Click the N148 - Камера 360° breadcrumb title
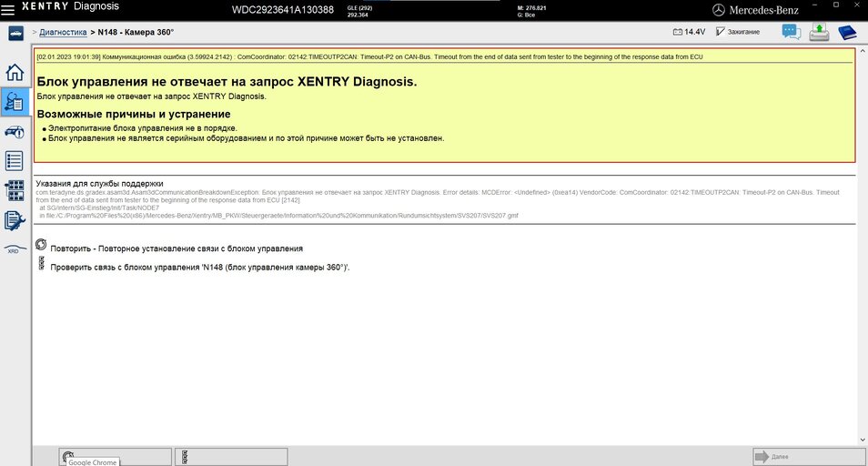The width and height of the screenshot is (868, 466). coord(136,32)
